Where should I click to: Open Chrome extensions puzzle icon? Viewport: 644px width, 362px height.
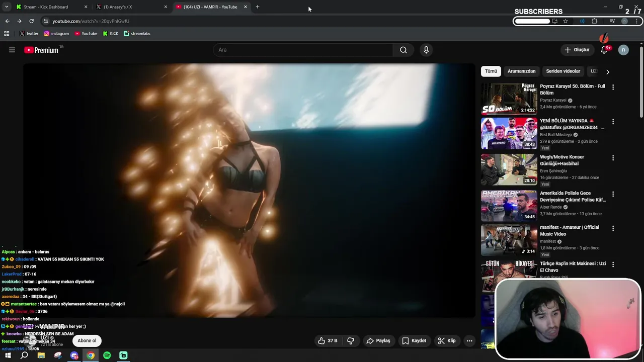coord(595,21)
